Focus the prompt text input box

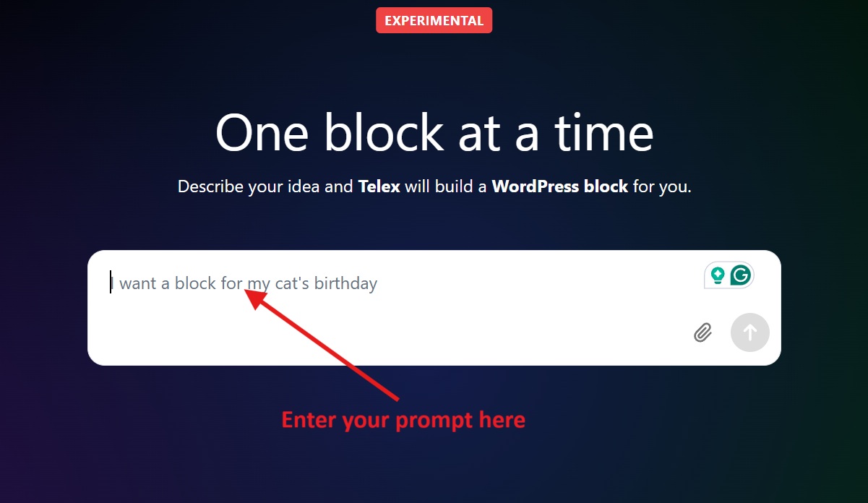(x=434, y=308)
